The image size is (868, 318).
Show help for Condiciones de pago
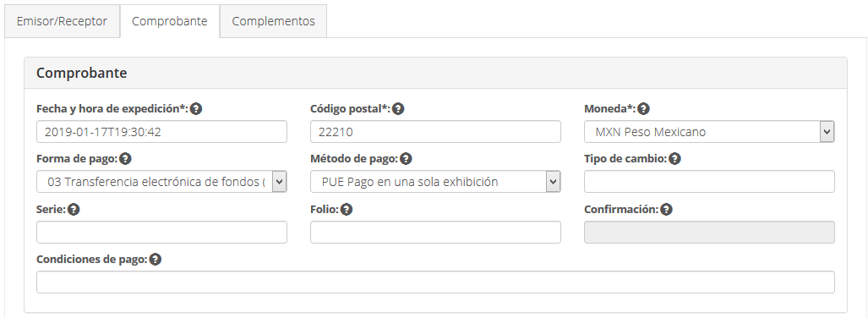point(156,260)
